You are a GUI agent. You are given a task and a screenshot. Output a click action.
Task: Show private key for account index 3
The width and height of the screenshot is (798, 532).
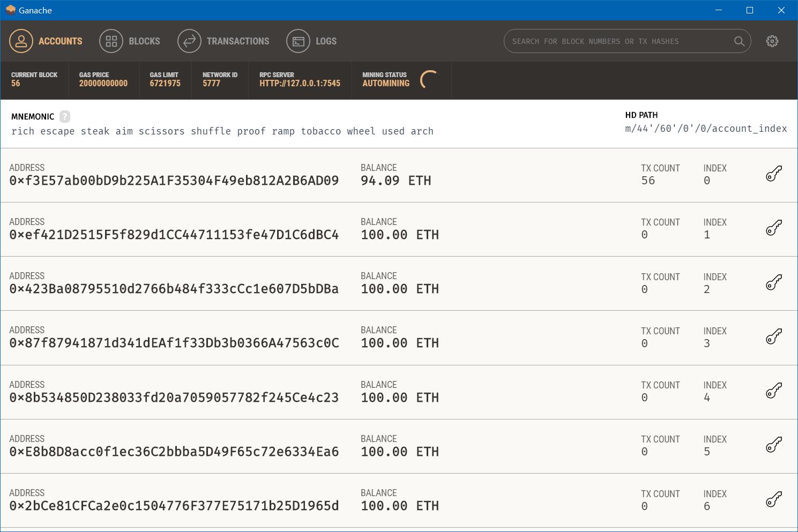774,337
